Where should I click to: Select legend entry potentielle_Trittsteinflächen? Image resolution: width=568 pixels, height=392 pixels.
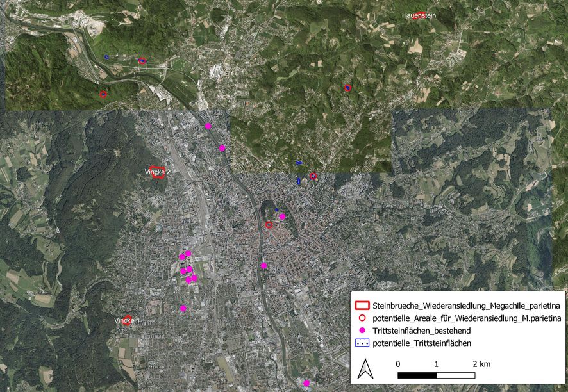(x=422, y=343)
